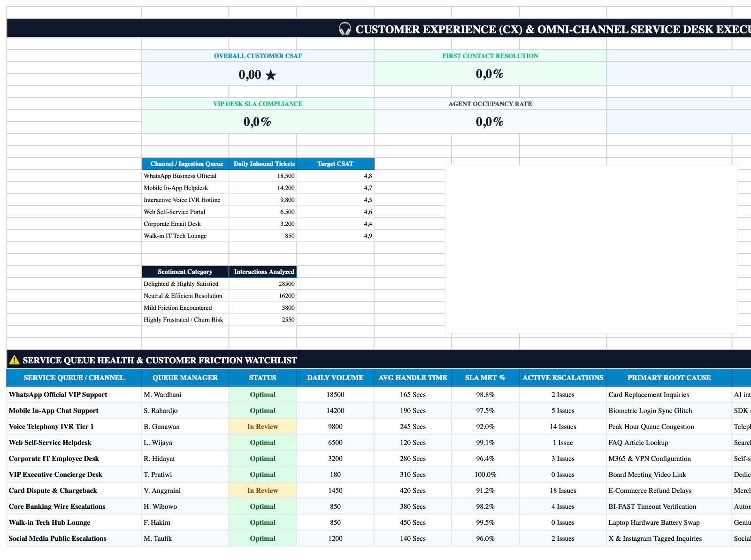Select the 280 Secs handle time cell
This screenshot has height=560, width=751.
tap(413, 459)
